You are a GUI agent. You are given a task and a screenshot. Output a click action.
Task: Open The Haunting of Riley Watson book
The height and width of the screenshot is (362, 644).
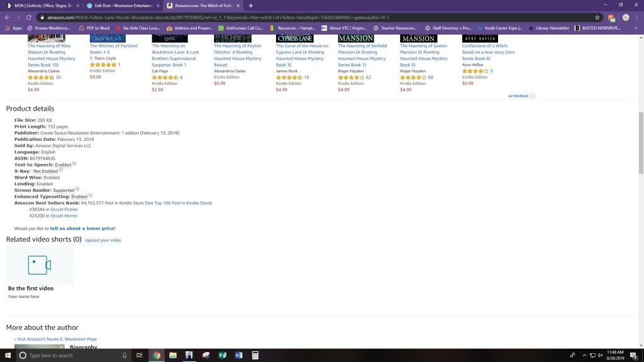point(52,55)
